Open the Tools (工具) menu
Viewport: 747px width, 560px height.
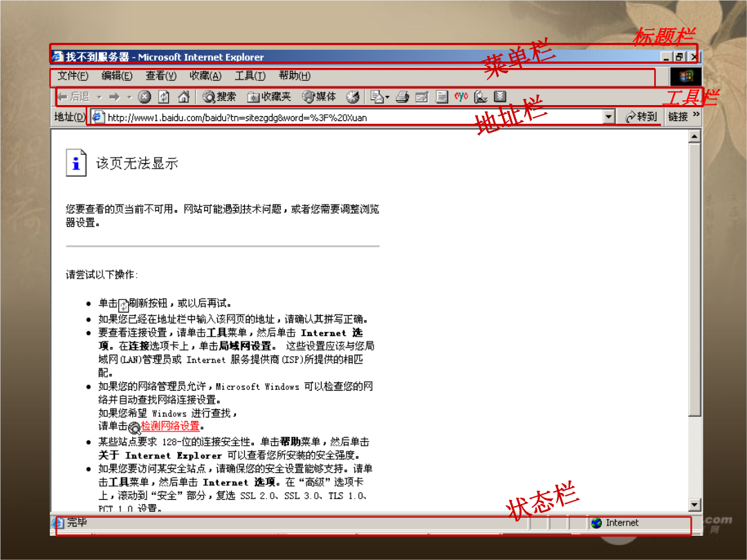click(250, 76)
